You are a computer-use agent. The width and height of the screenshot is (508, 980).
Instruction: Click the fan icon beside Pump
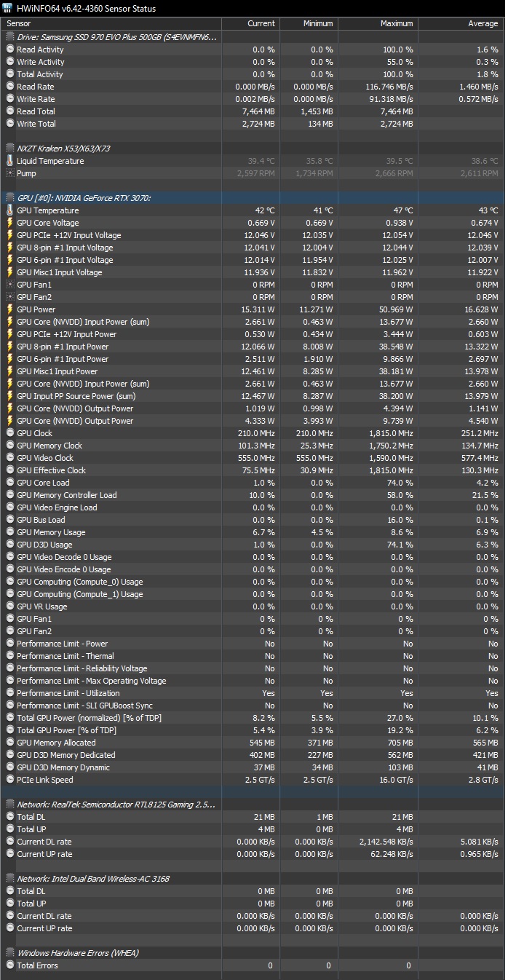tap(9, 173)
